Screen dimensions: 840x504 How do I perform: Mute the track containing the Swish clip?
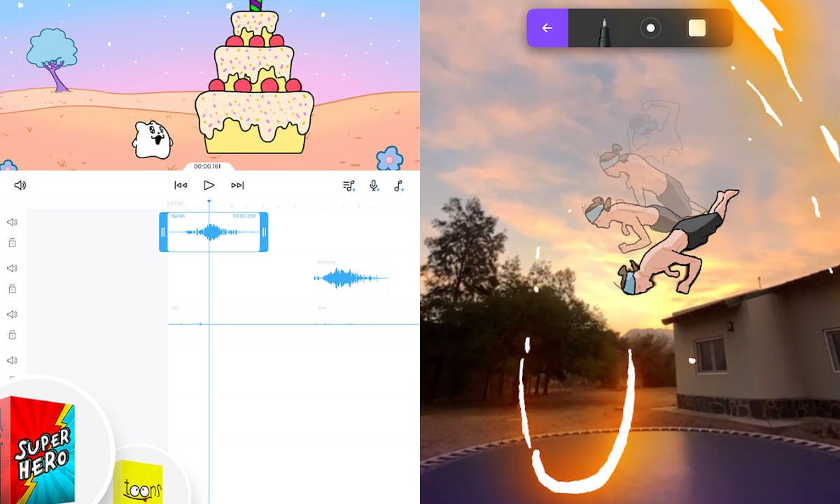coord(12,223)
